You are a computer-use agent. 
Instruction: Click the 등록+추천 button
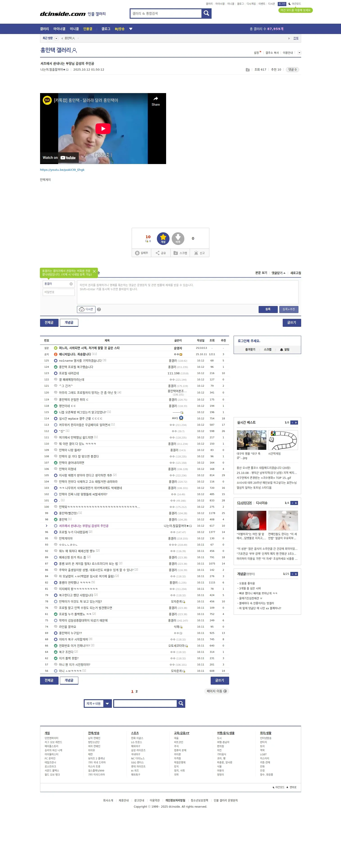coord(289,309)
